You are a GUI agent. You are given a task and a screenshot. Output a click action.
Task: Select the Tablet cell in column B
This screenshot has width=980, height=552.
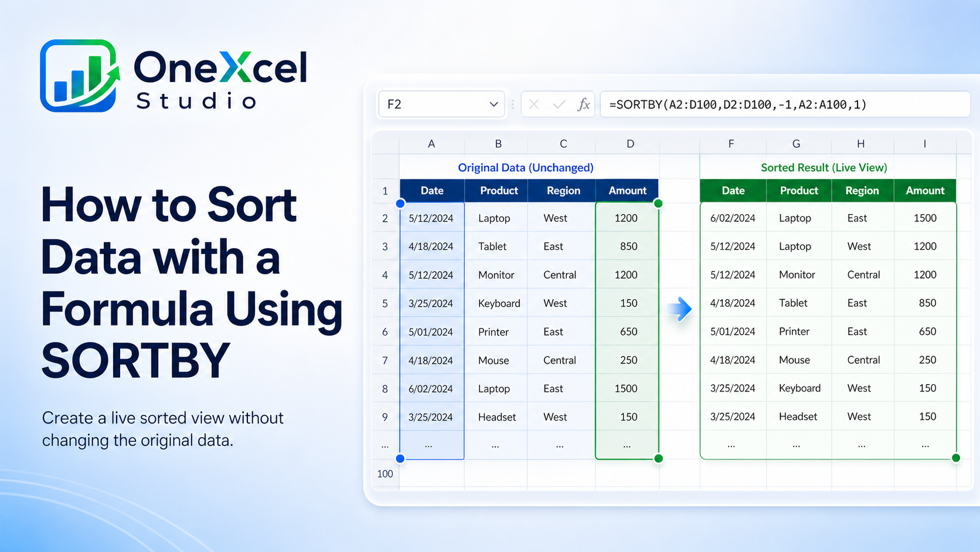(x=496, y=246)
